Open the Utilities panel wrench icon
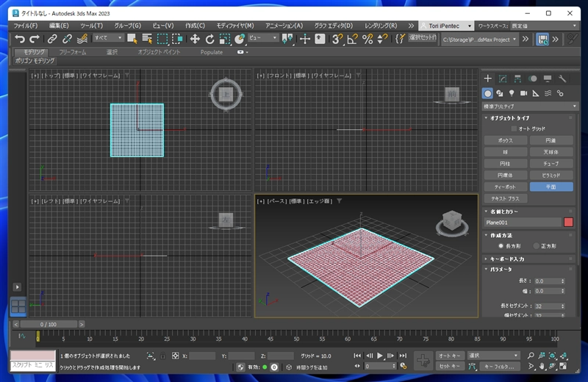 pyautogui.click(x=562, y=79)
